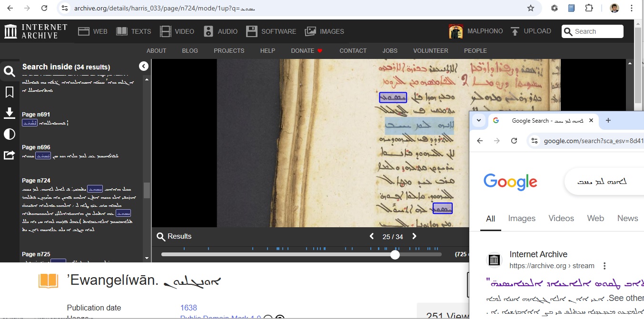Bookmark this page with the star icon
This screenshot has width=644, height=319.
click(531, 8)
